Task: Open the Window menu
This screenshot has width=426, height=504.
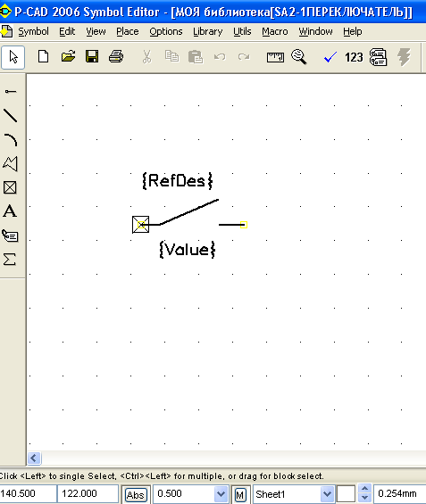Action: coord(315,31)
